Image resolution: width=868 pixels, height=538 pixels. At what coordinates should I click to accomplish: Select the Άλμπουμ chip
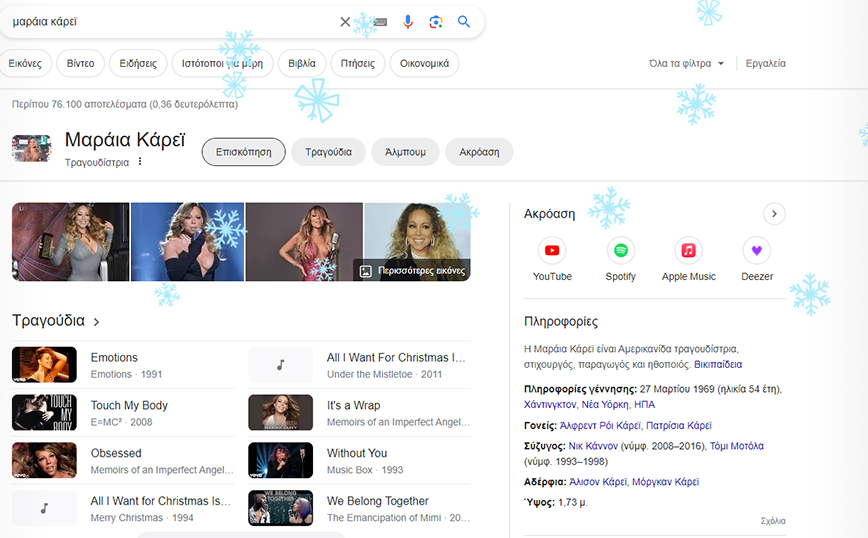(x=404, y=152)
